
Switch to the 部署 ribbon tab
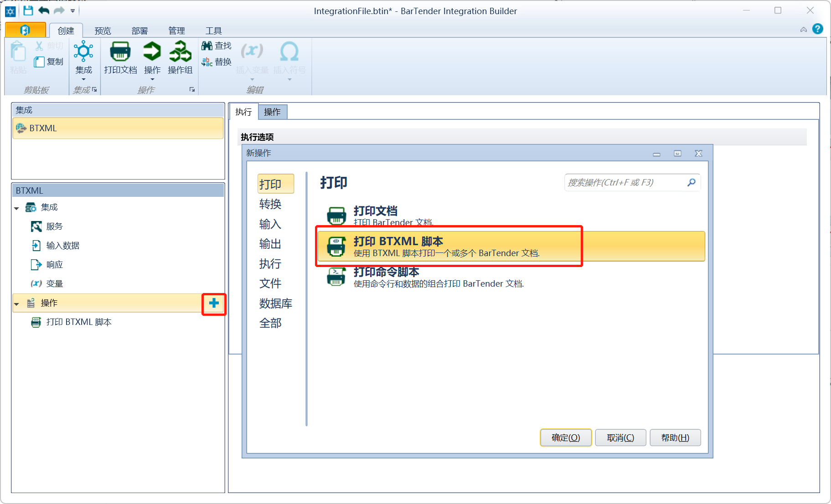[140, 31]
